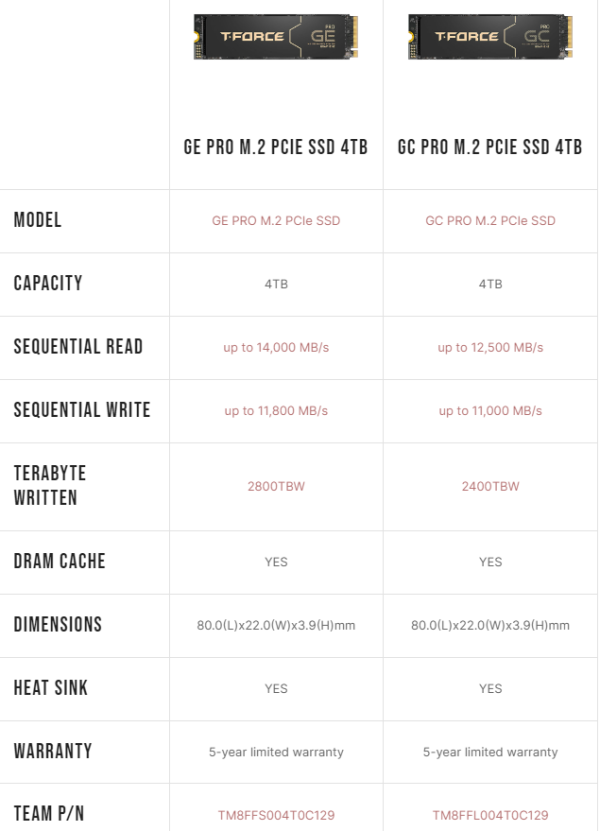This screenshot has height=831, width=600.
Task: Open the GE PRO M.2 PCIE SSD 4TB heading
Action: pos(276,147)
